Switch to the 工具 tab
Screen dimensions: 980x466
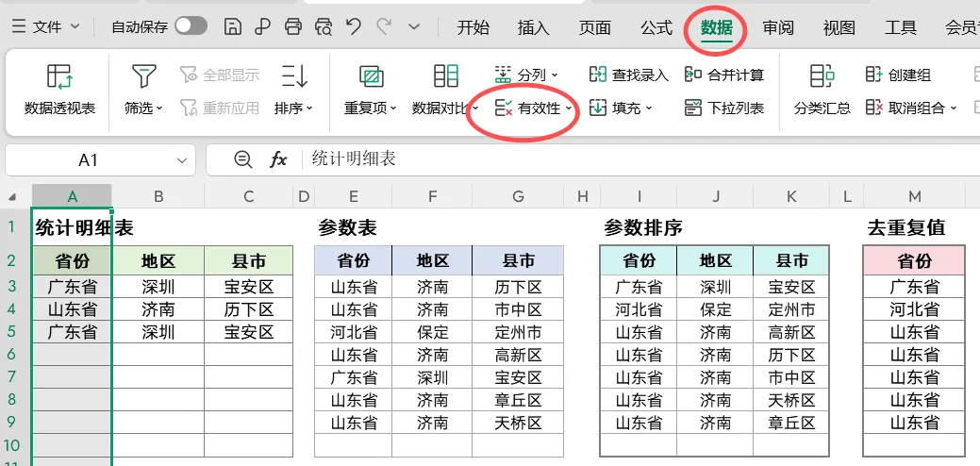900,27
